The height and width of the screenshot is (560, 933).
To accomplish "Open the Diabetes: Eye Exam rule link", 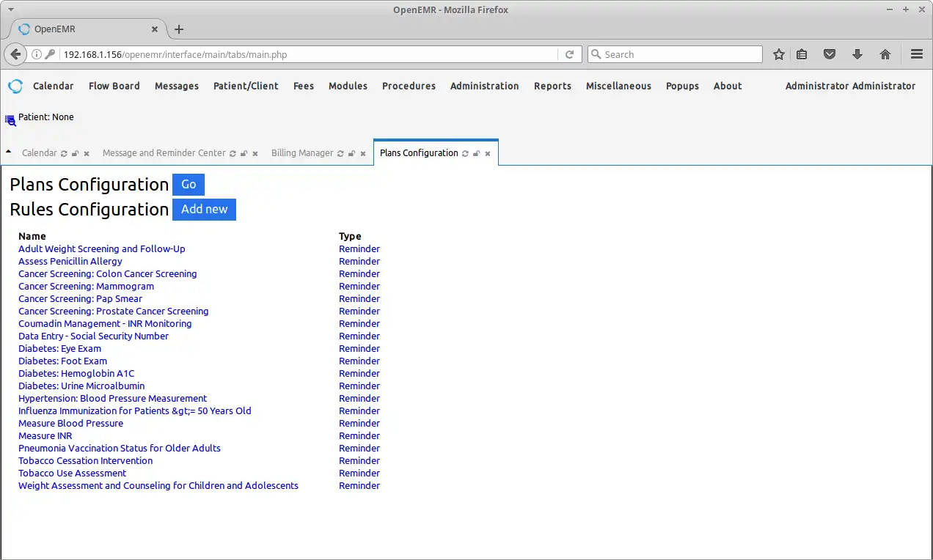I will tap(59, 348).
